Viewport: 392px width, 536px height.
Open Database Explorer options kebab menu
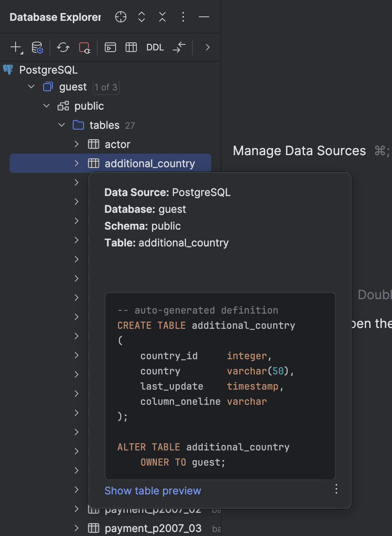183,17
